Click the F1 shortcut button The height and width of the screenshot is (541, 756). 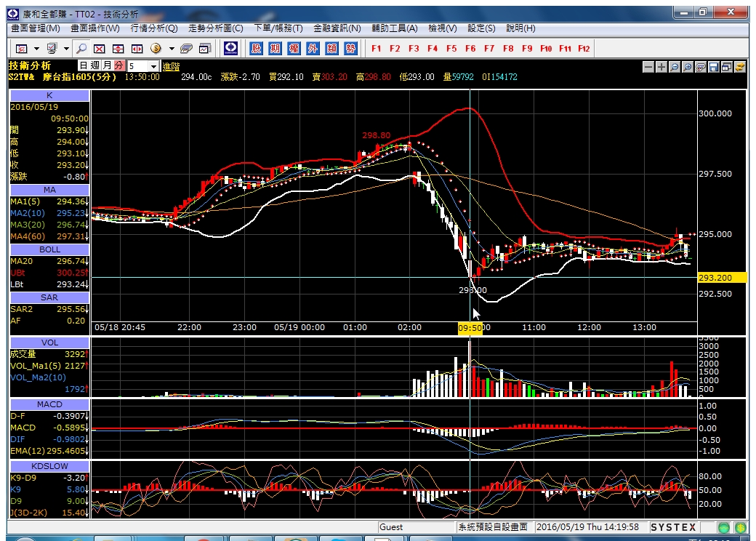pyautogui.click(x=376, y=48)
